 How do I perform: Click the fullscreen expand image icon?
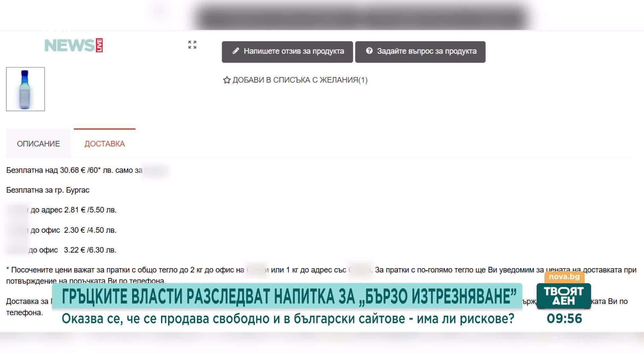(192, 45)
